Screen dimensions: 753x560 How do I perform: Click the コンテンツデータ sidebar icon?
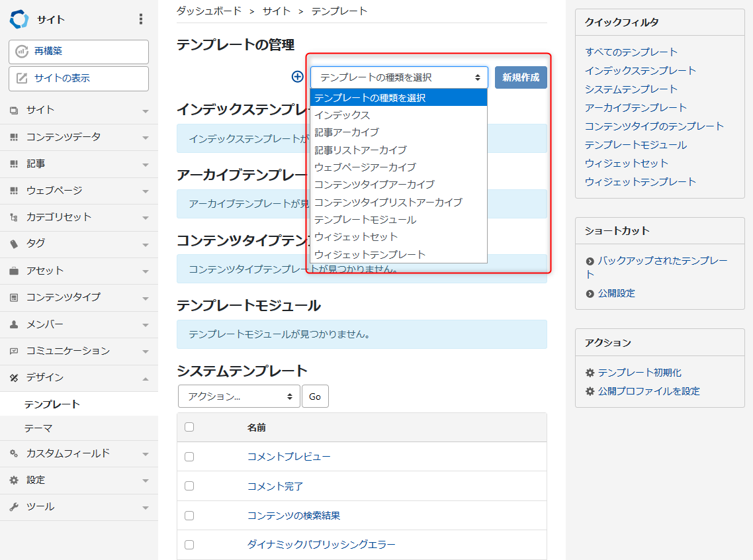pos(14,138)
